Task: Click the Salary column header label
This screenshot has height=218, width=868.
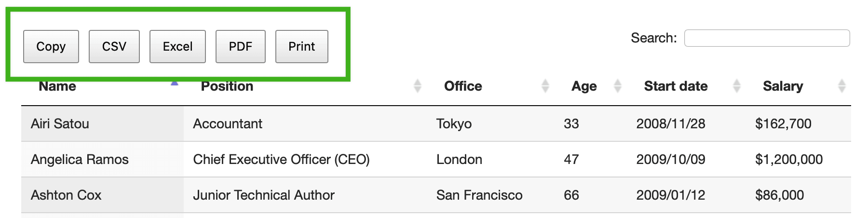Action: pyautogui.click(x=783, y=86)
